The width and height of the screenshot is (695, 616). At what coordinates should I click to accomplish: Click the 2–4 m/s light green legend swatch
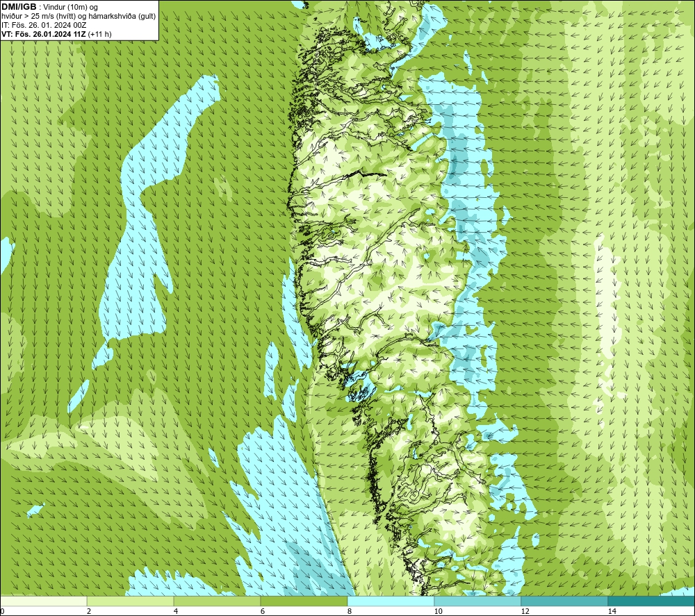pyautogui.click(x=131, y=601)
